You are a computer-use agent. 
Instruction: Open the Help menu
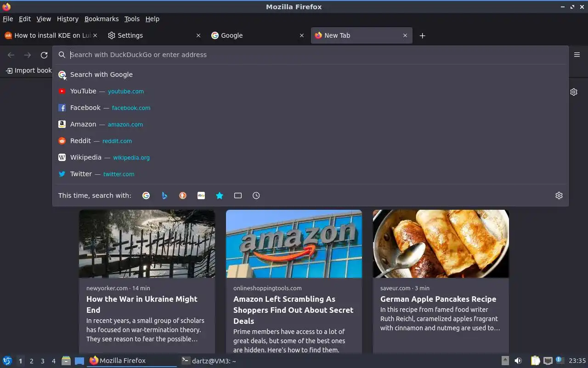coord(152,19)
